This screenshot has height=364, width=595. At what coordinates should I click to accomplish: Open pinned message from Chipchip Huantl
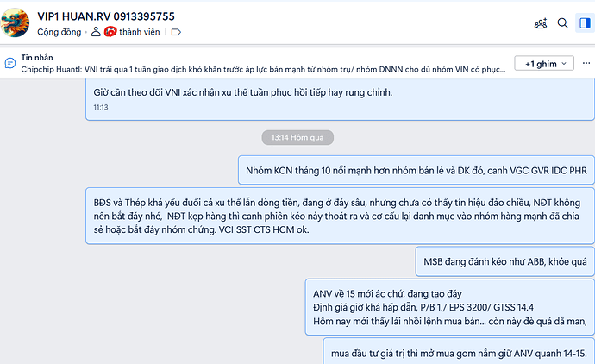tap(263, 70)
